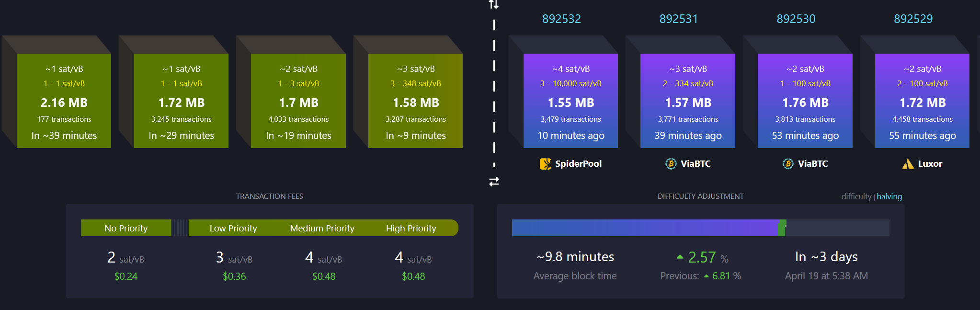Click the ViaBTC icon under block 892530

(x=788, y=164)
